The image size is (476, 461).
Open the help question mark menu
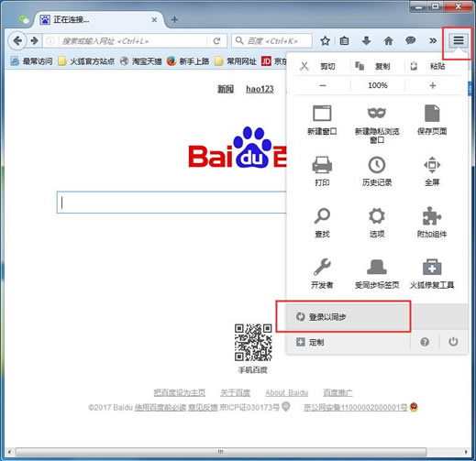point(425,342)
